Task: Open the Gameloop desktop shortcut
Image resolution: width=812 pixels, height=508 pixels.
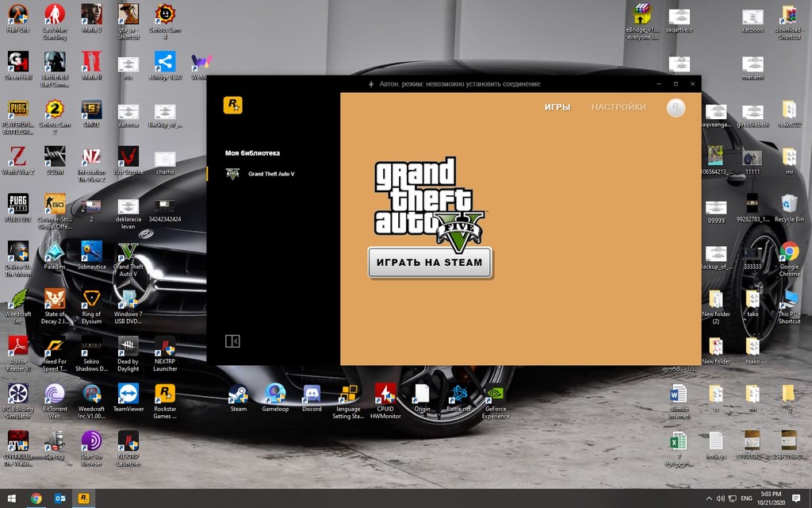Action: click(x=275, y=398)
